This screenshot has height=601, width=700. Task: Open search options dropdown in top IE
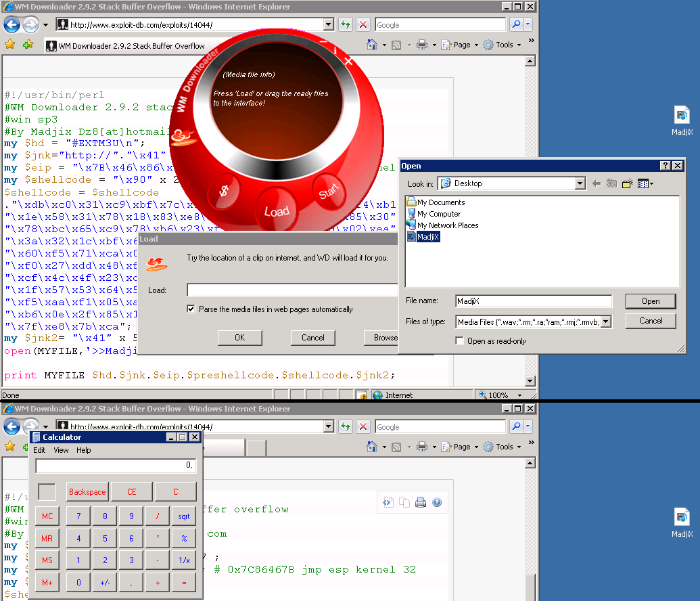pos(528,24)
